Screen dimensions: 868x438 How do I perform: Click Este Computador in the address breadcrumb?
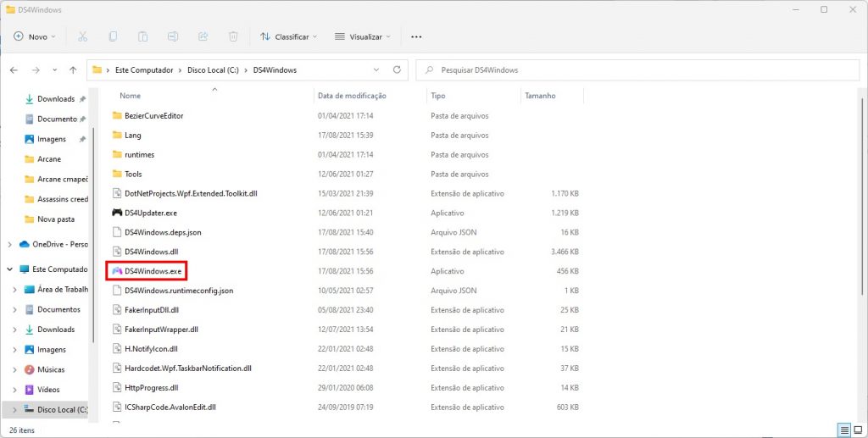click(x=144, y=70)
